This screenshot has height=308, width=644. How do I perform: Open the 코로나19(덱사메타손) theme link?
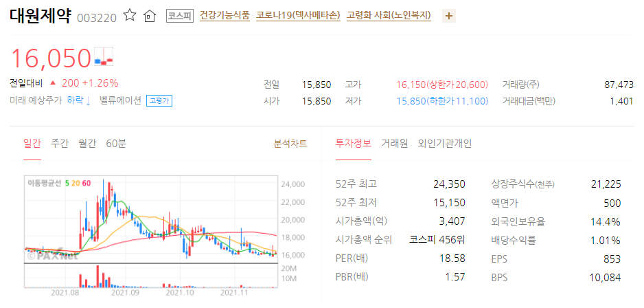[298, 16]
